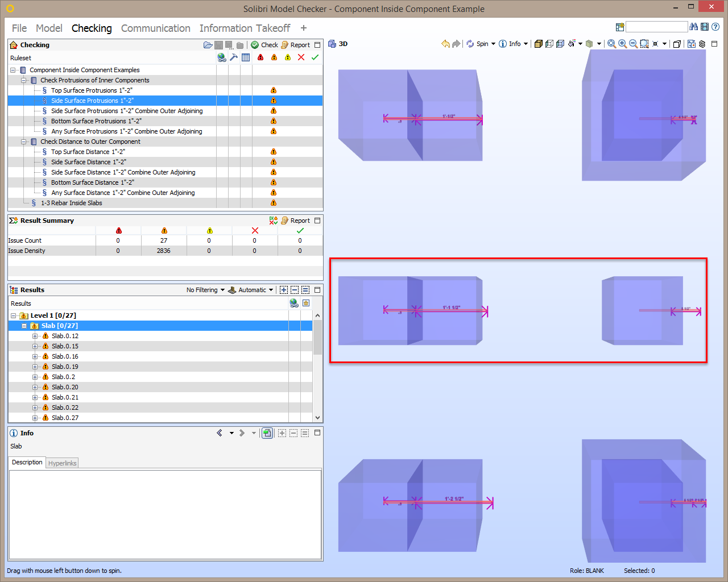Maximize the Checking panel
Screen dimensions: 728x582
click(x=317, y=45)
